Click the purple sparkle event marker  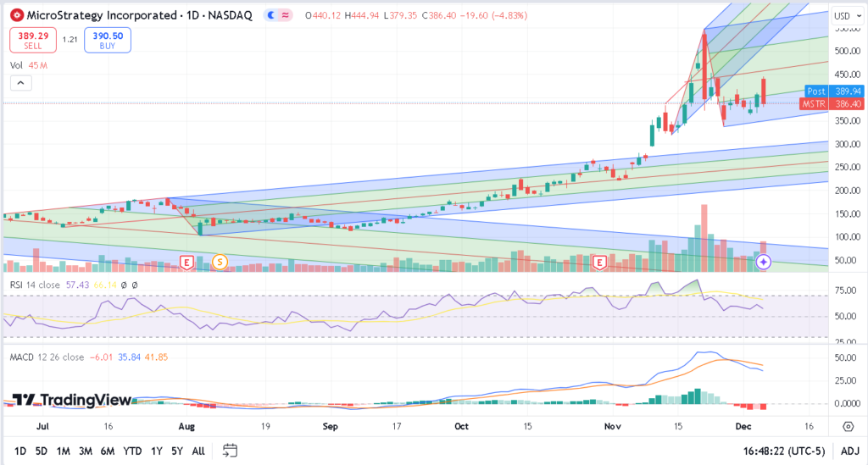coord(764,262)
